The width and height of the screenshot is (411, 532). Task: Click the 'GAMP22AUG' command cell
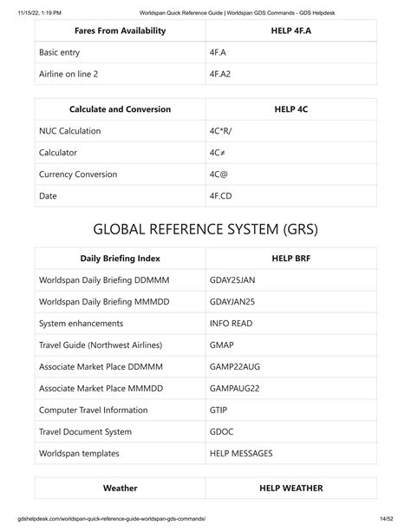(x=291, y=367)
